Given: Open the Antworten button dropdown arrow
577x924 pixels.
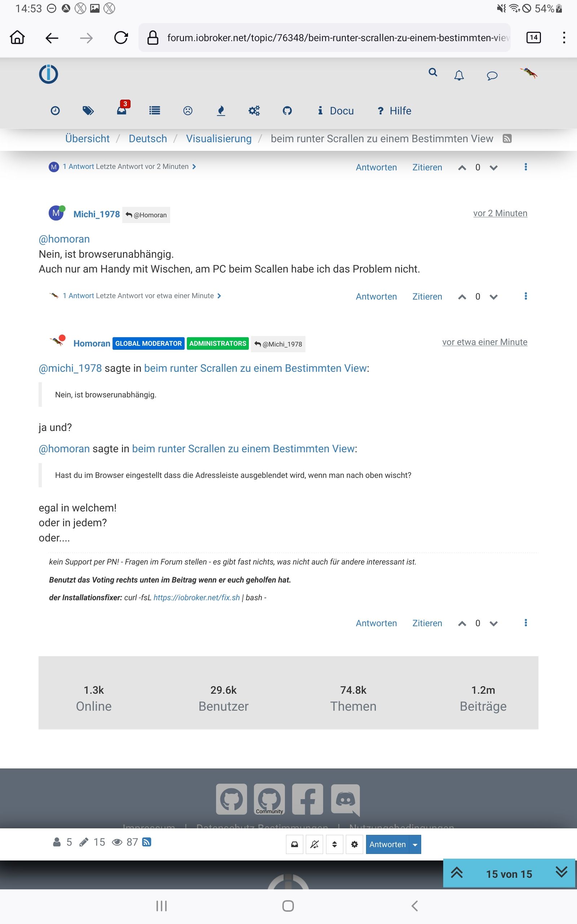Looking at the screenshot, I should 415,844.
